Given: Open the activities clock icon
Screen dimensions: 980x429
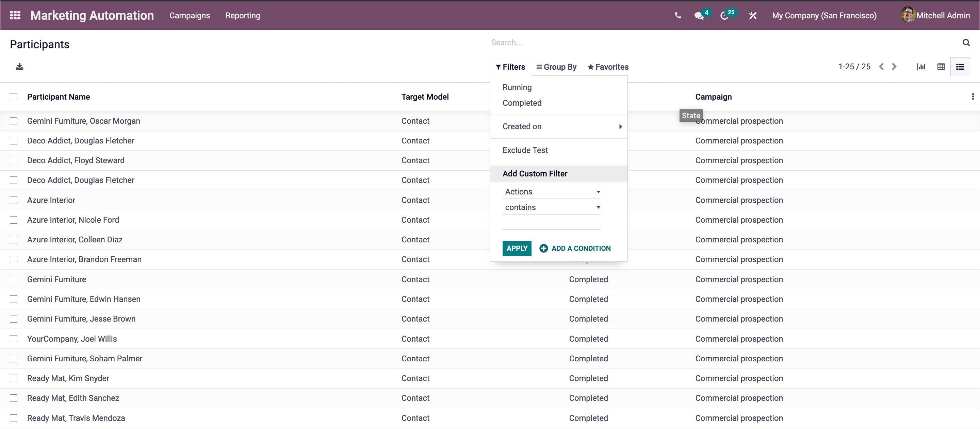Looking at the screenshot, I should pyautogui.click(x=724, y=16).
